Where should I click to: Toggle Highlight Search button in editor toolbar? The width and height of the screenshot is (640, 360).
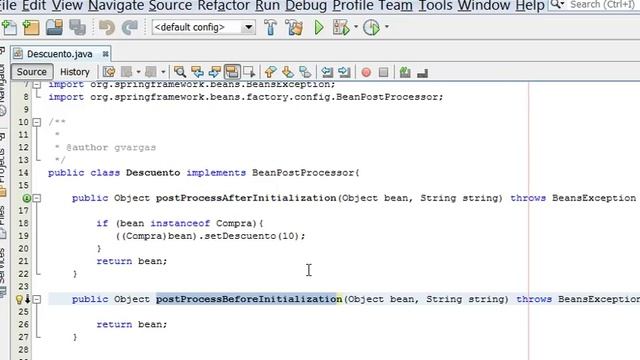[232, 72]
